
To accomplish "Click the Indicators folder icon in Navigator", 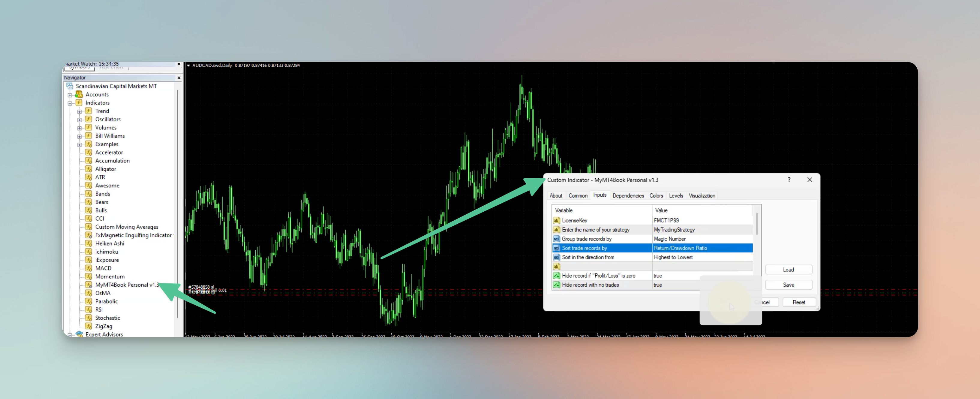I will click(x=79, y=103).
